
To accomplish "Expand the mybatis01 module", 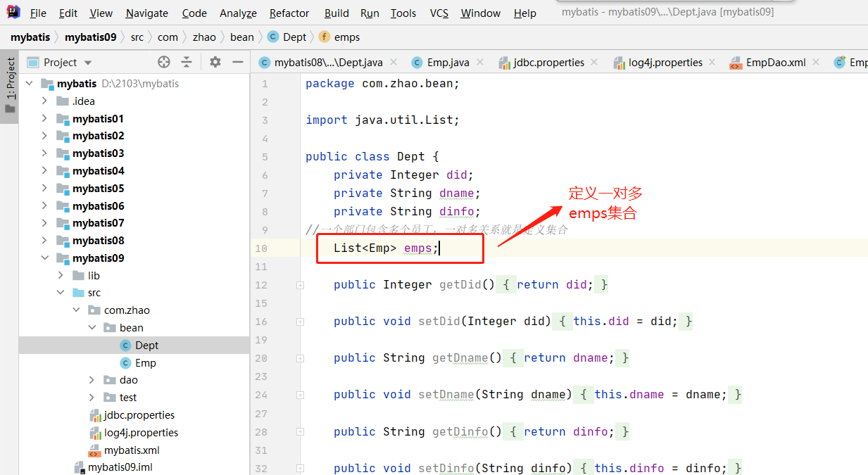I will (x=45, y=119).
